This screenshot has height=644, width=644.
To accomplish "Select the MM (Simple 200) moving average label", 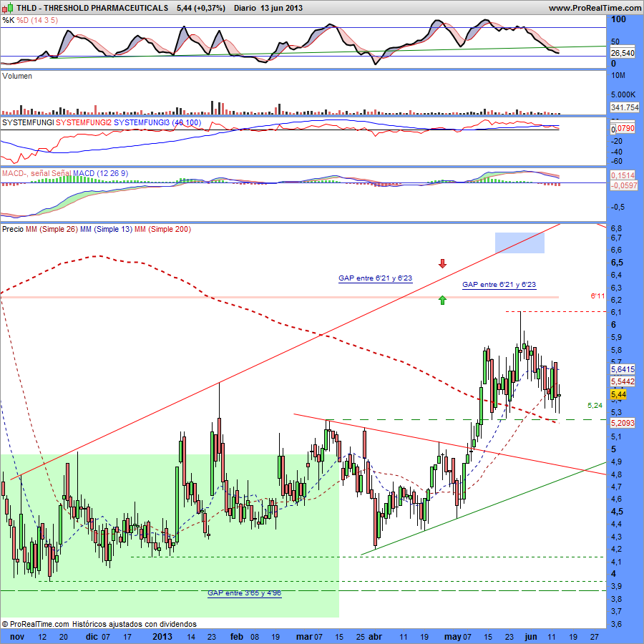I will click(162, 230).
